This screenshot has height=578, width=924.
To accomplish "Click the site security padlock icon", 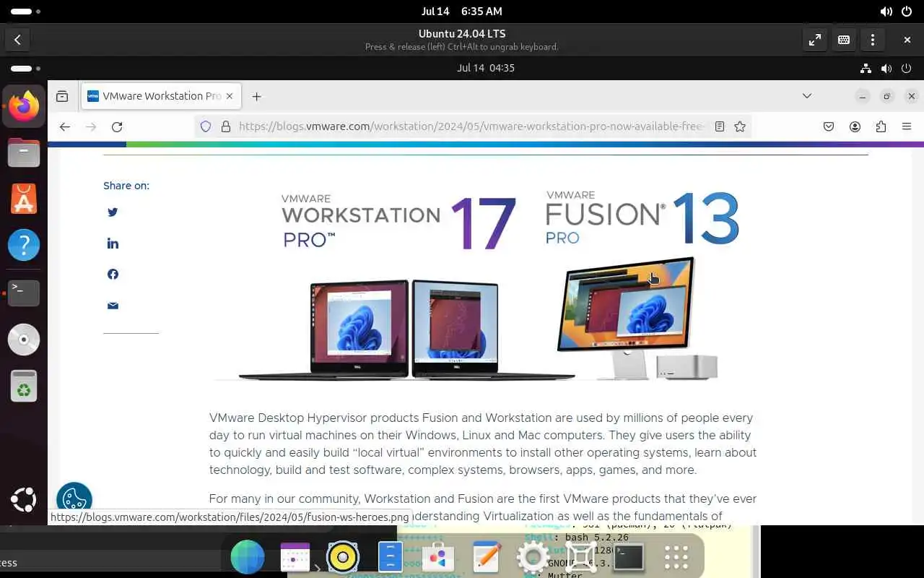I will click(x=225, y=126).
